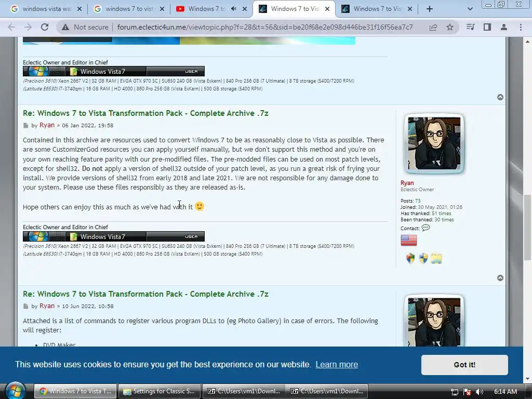The width and height of the screenshot is (532, 399).
Task: Mute the YouTube tab speaker icon
Action: click(x=233, y=9)
